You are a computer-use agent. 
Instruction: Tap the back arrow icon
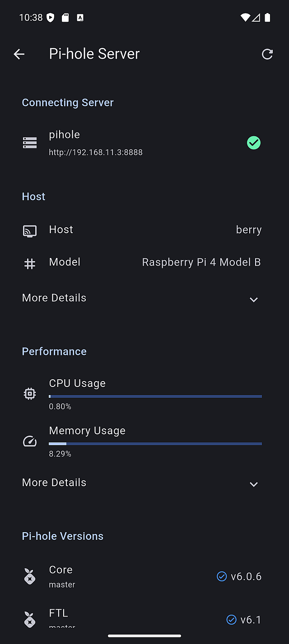click(x=19, y=54)
